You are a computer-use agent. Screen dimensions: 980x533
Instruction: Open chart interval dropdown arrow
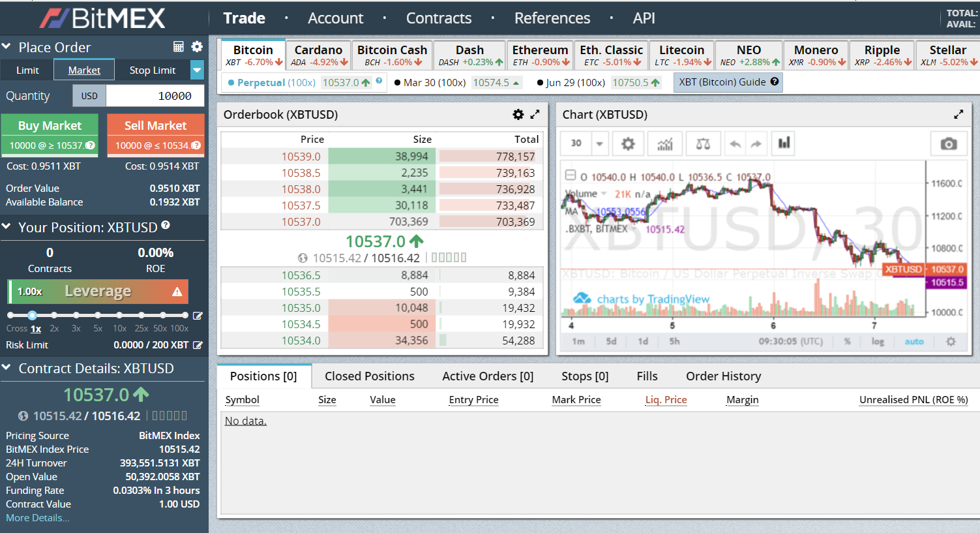(599, 144)
